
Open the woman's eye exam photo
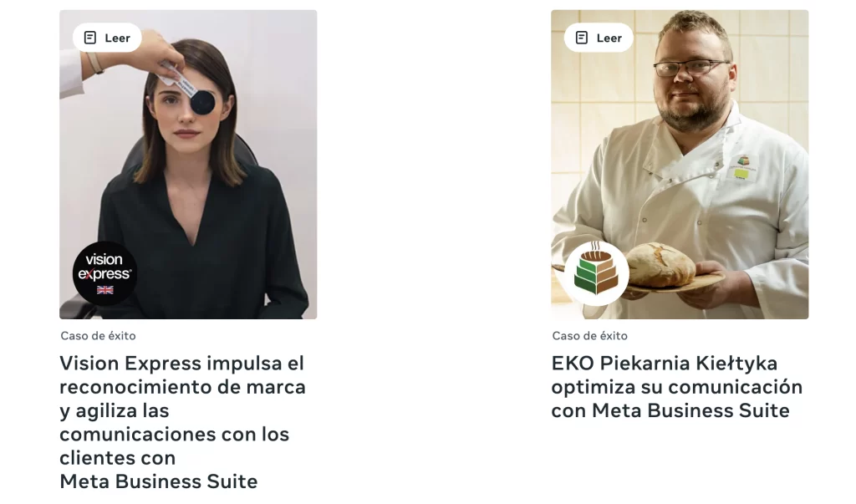click(188, 165)
